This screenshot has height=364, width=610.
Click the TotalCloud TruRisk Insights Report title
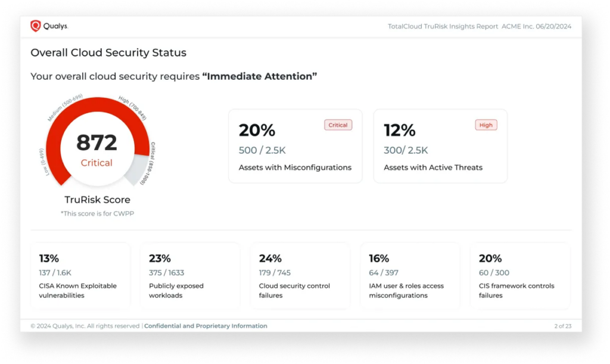click(443, 26)
